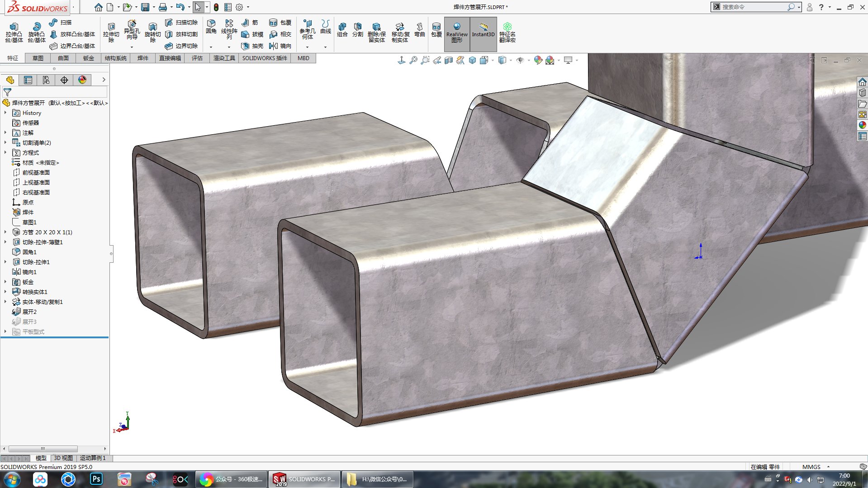Click the Move/Copy Bodies (移动/复制实体) tool
868x488 pixels.
click(400, 33)
